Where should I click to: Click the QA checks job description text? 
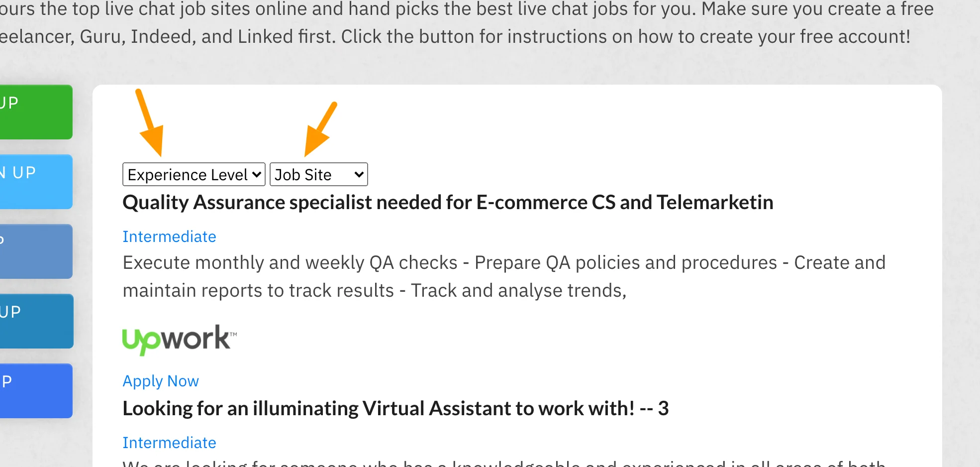[503, 276]
